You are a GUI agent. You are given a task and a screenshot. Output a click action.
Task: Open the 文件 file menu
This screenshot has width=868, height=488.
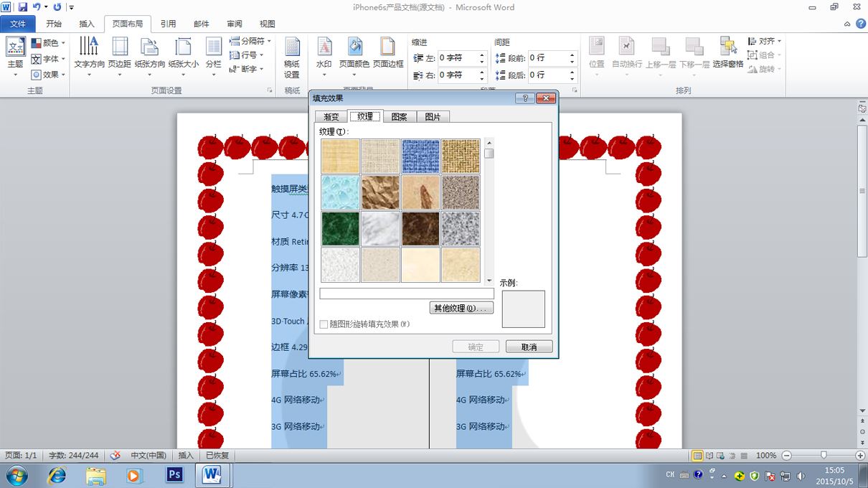[x=18, y=24]
